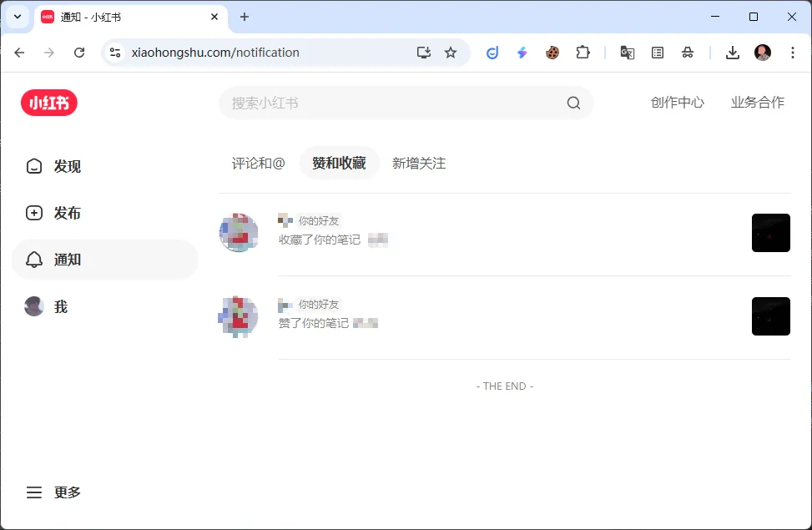Switch to the 新增关注 tab
This screenshot has height=530, width=812.
419,163
